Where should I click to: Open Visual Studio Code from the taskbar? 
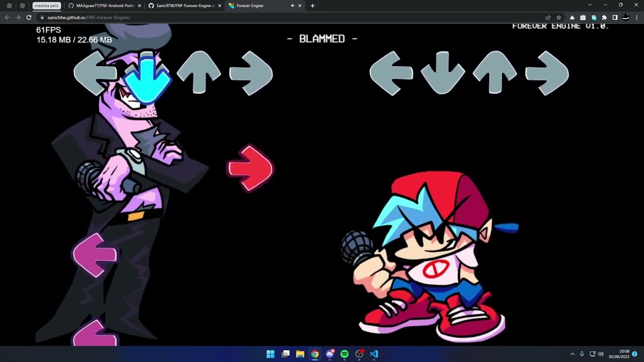(374, 354)
